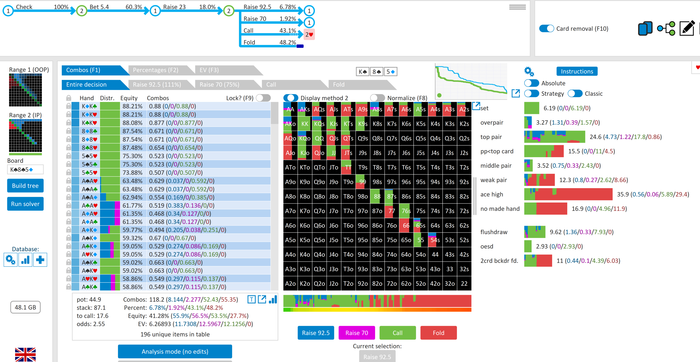
Task: Click the 48.1 GB memory button
Action: (x=25, y=307)
